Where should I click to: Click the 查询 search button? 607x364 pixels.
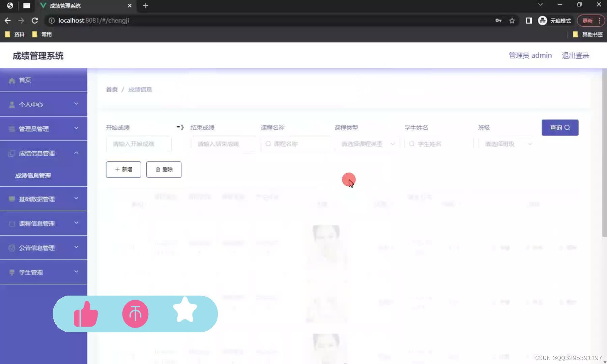click(x=559, y=127)
